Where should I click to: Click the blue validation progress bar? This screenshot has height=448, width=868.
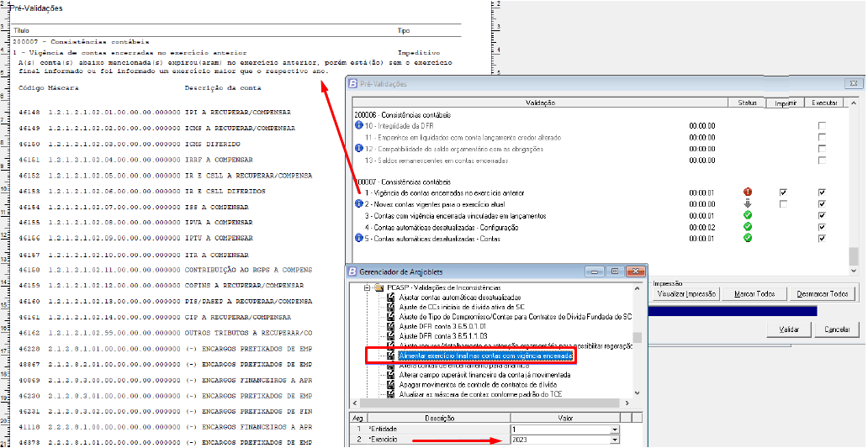pos(732,312)
